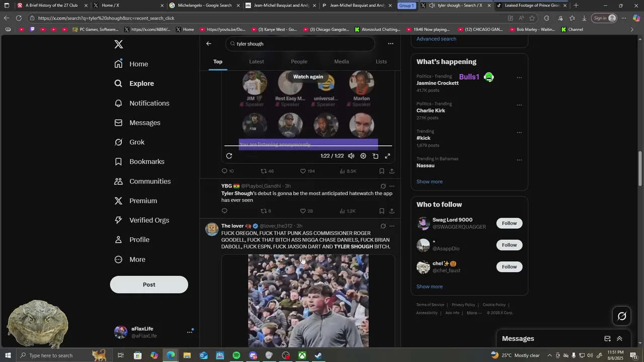The height and width of the screenshot is (362, 644).
Task: Enter video fullscreen mode
Action: [387, 156]
